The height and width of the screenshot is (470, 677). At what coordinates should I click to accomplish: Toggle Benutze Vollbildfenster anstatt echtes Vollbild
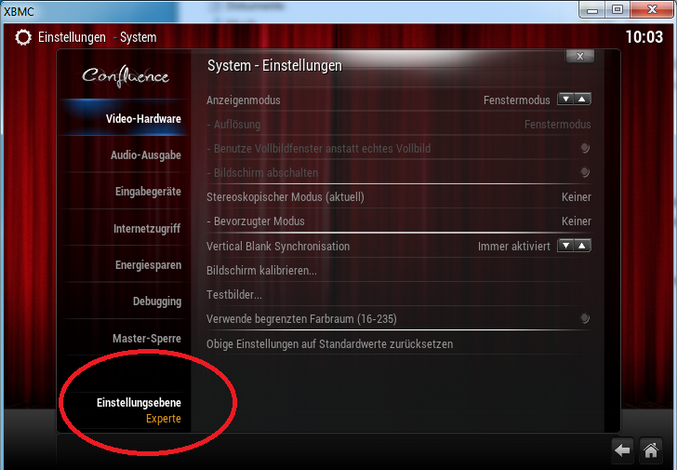(x=585, y=148)
